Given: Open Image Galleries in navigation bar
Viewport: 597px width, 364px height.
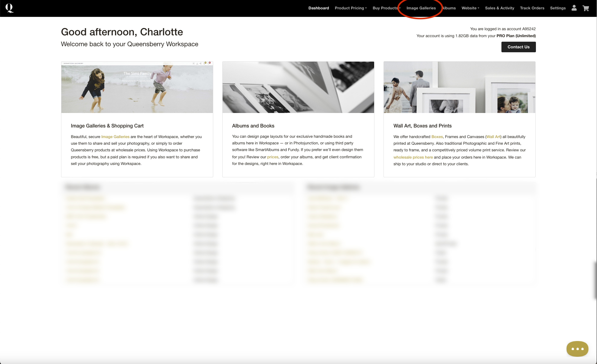Looking at the screenshot, I should pos(421,8).
